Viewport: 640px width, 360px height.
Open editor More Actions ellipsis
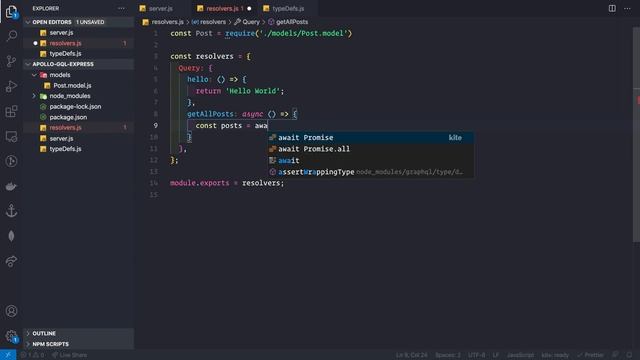[627, 8]
